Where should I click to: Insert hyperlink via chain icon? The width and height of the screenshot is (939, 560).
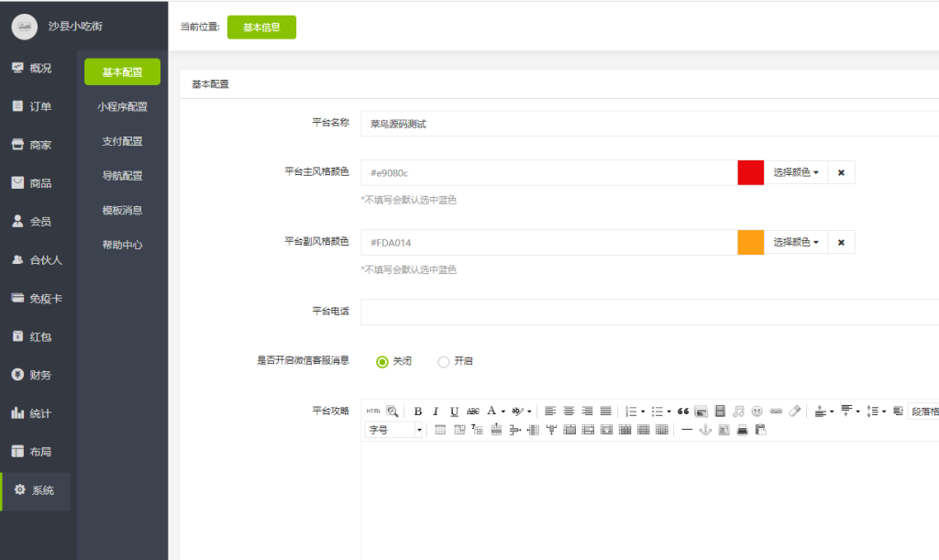[x=776, y=411]
